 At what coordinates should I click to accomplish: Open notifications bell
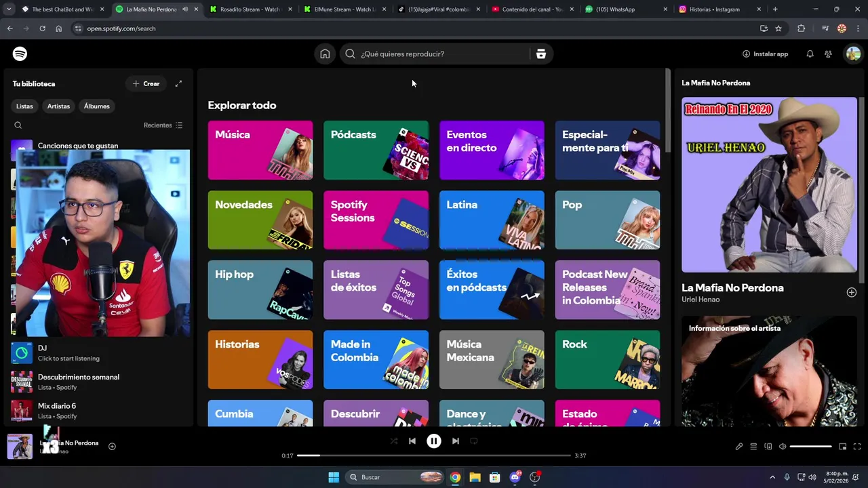coord(810,54)
